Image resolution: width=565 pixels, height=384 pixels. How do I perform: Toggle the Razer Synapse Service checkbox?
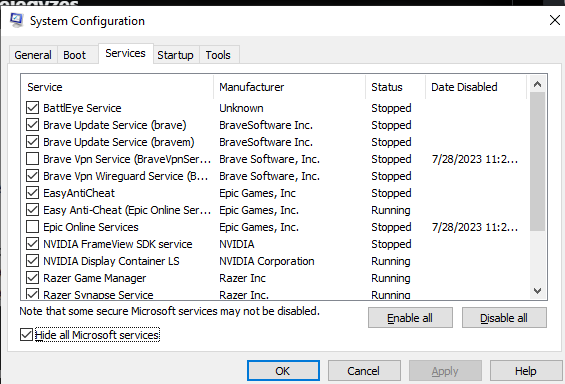pos(32,294)
